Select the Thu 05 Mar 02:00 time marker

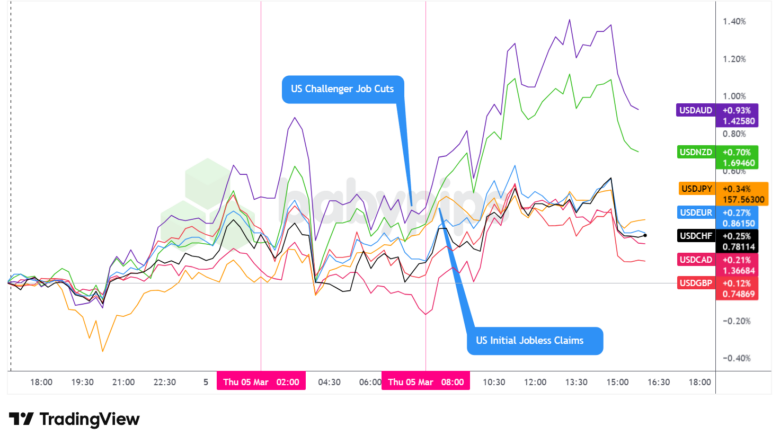click(261, 381)
